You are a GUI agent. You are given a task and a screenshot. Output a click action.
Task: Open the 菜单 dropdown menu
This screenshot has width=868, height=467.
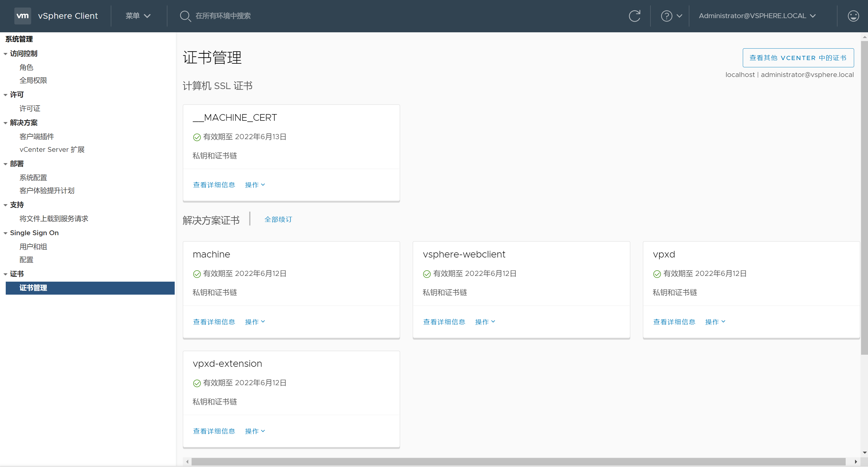pos(138,16)
